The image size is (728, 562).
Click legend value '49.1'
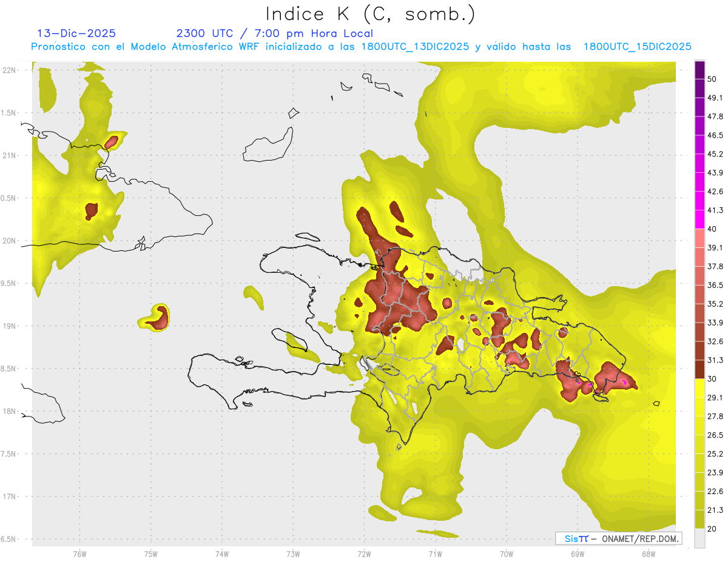[715, 98]
